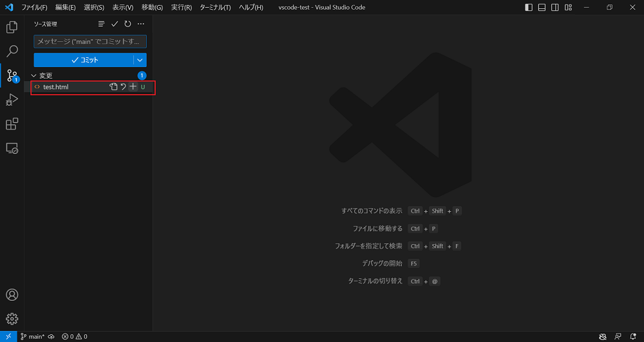Click the main branch in status bar
Screen dimensions: 644x342
pos(32,336)
